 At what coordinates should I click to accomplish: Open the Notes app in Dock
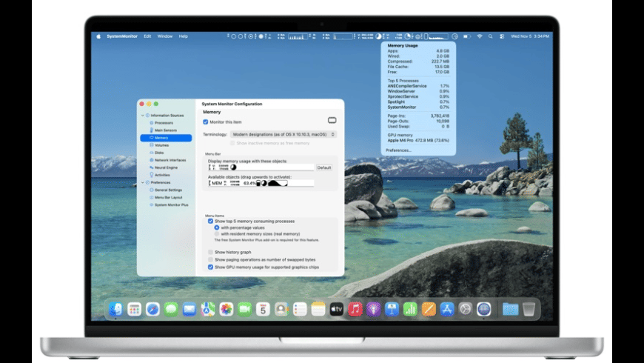[x=318, y=309]
